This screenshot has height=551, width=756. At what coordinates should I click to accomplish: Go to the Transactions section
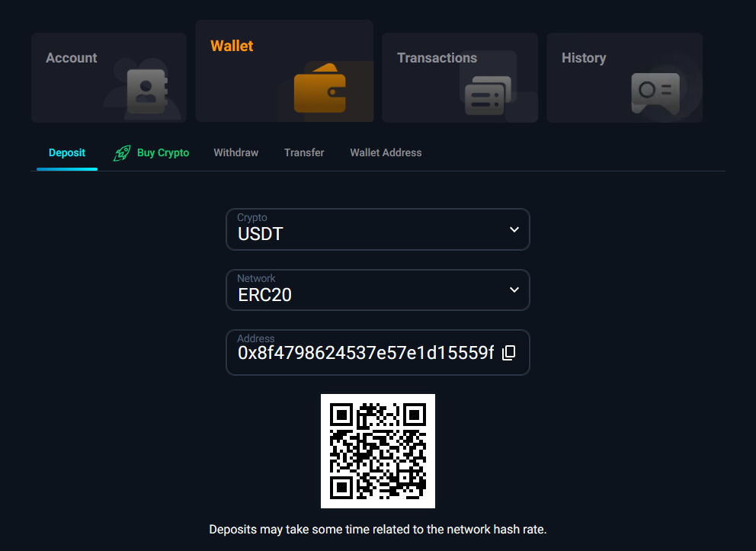[437, 59]
